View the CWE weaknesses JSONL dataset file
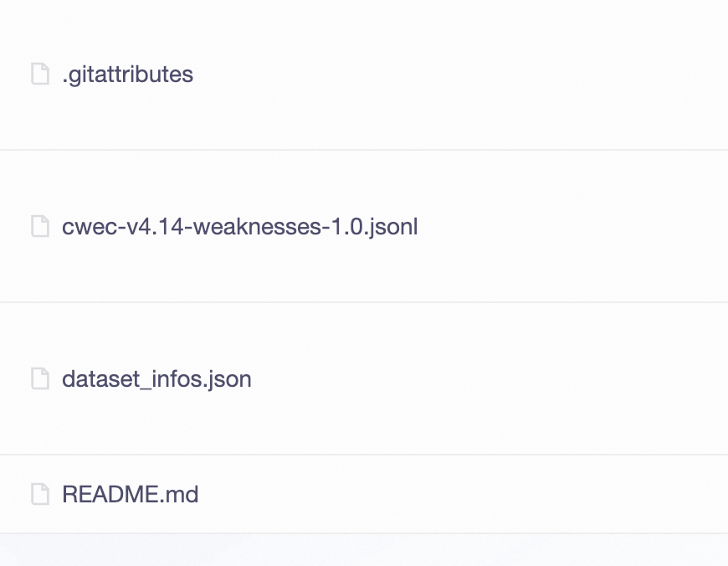Screen dimensions: 728x566 coord(239,227)
